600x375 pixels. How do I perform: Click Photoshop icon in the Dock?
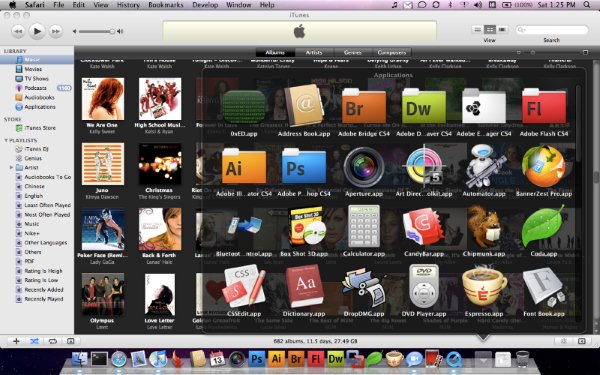[x=256, y=359]
